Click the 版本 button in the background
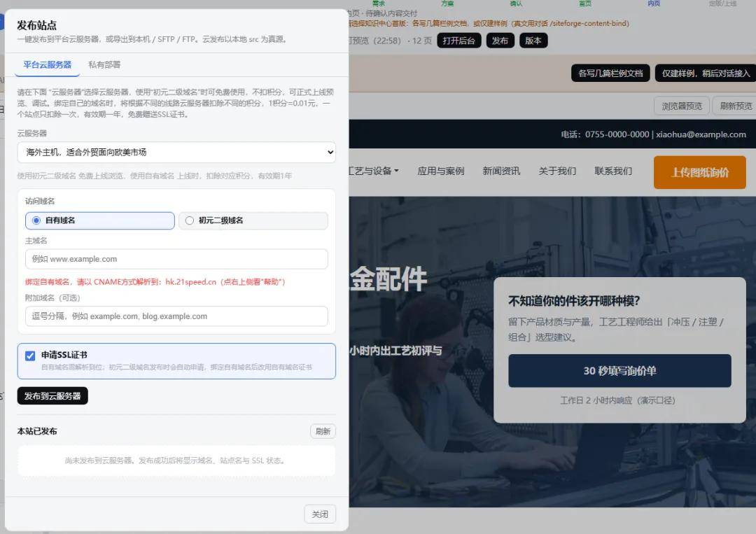Screen dimensions: 756x534 (533, 41)
